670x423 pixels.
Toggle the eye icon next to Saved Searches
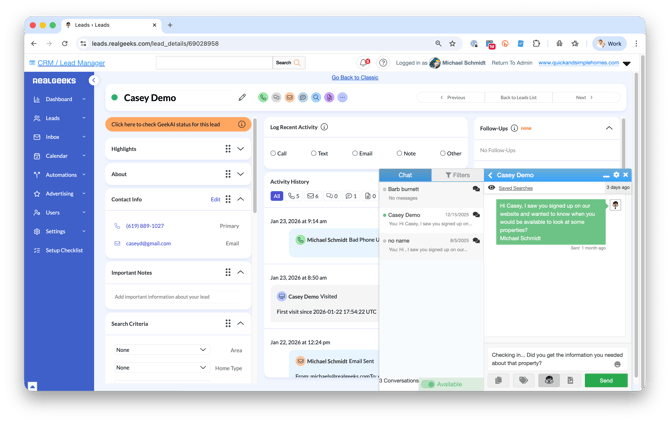491,188
